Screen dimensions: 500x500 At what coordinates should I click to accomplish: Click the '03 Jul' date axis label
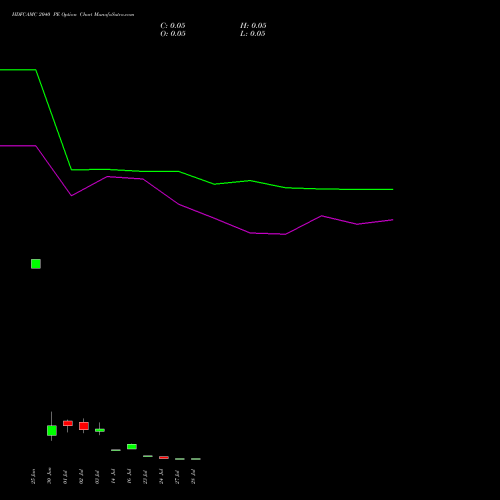[x=97, y=477]
